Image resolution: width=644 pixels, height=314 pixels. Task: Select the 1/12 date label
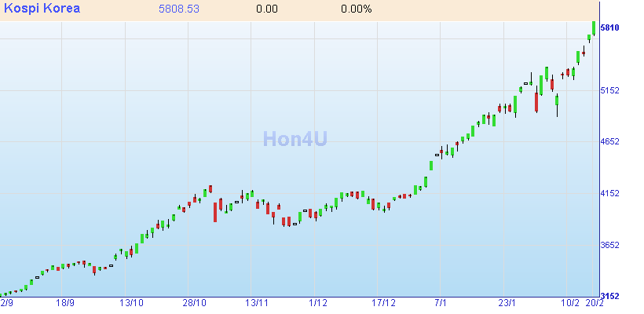tap(318, 303)
